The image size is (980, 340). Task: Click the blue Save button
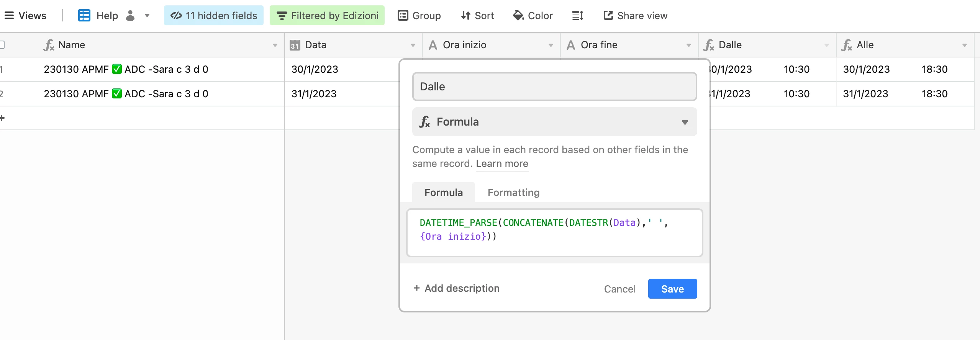pyautogui.click(x=672, y=289)
